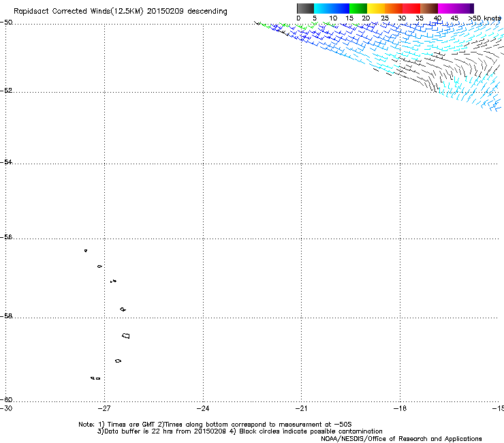Click the latitude label -50
Viewport: 504px width, 443px height.
pyautogui.click(x=6, y=22)
